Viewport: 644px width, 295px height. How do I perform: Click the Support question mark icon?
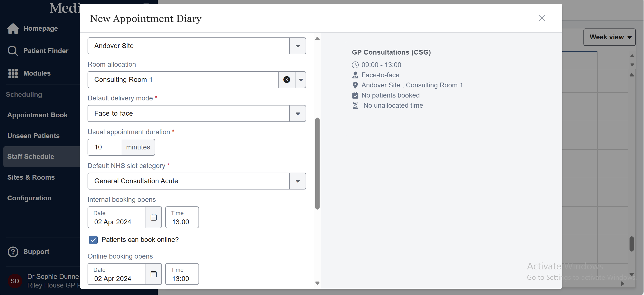(x=13, y=252)
